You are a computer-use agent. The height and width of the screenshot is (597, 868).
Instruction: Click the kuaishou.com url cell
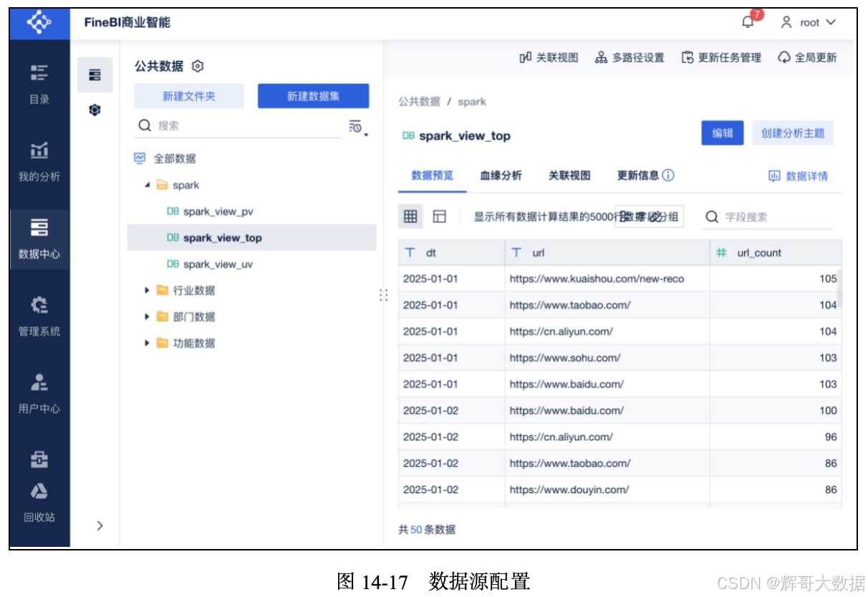(x=607, y=279)
